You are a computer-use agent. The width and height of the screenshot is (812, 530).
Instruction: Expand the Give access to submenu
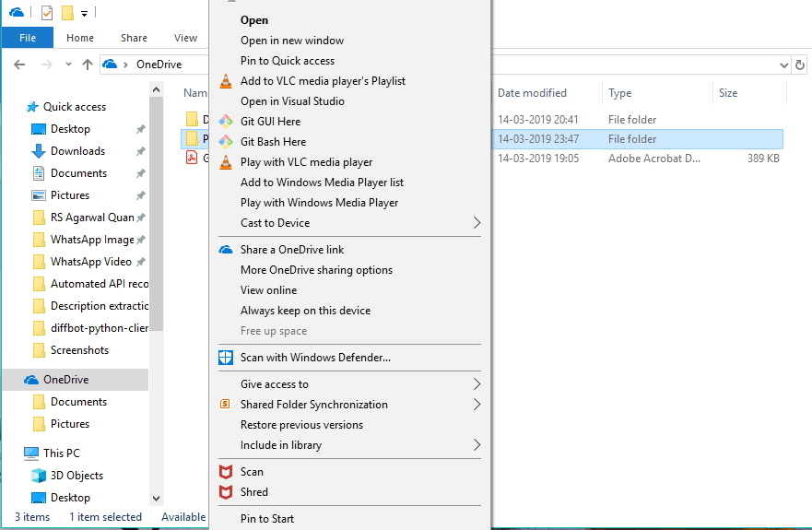click(x=477, y=384)
